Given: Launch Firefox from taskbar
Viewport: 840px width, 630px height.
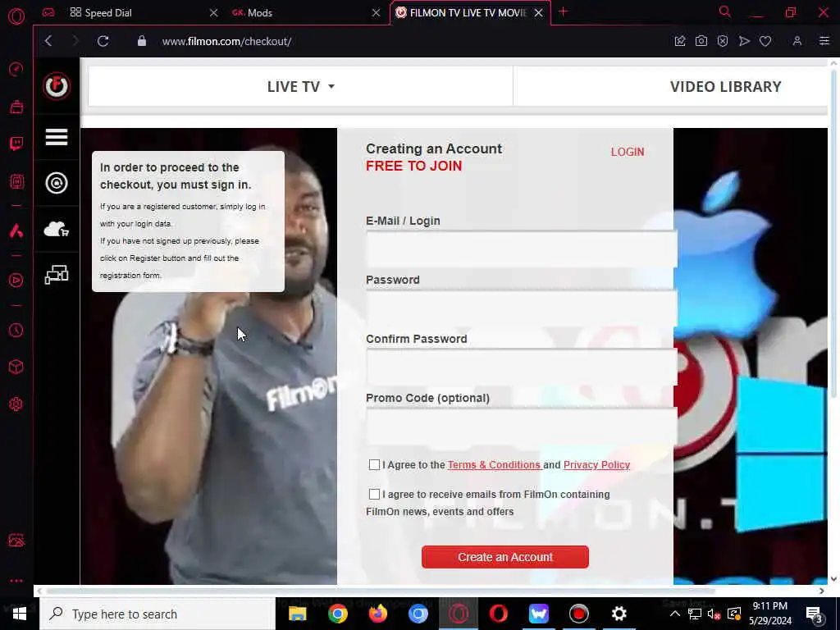Looking at the screenshot, I should point(377,614).
